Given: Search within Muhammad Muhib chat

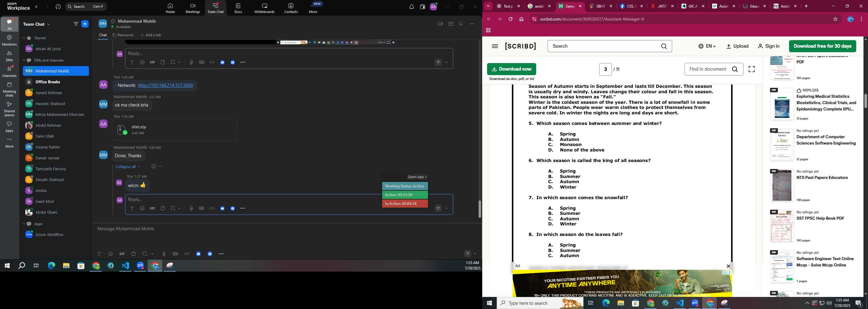Looking at the screenshot, I should coord(461,24).
